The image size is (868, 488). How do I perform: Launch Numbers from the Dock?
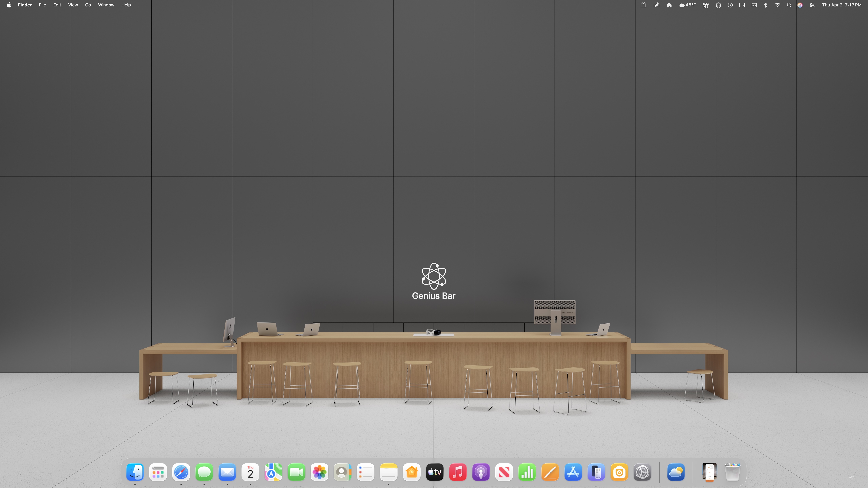click(x=527, y=472)
